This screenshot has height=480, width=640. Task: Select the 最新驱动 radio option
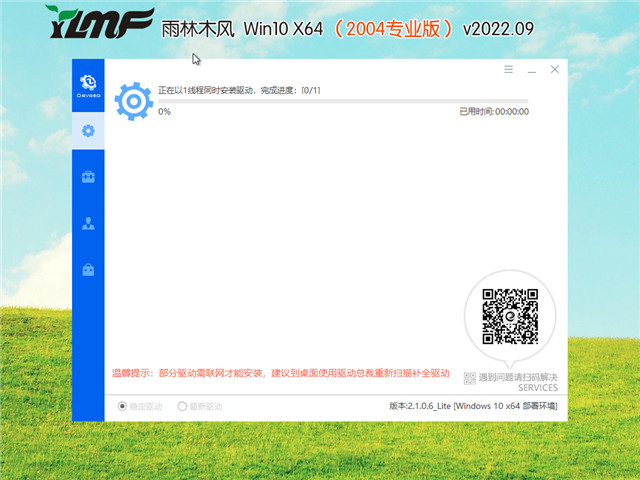200,406
